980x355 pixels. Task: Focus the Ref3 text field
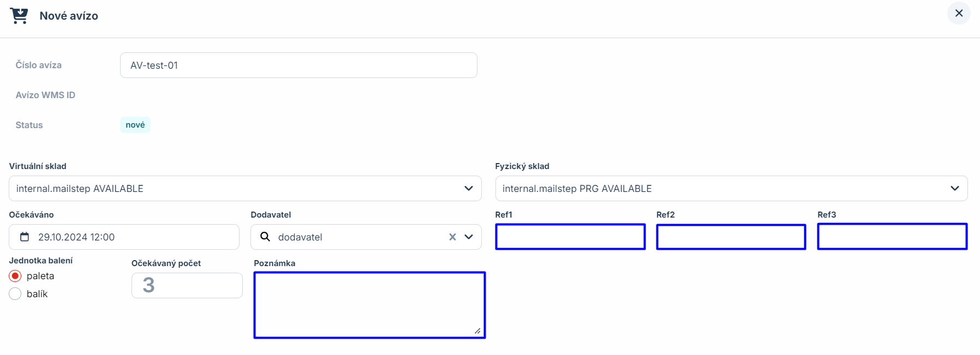coord(892,237)
